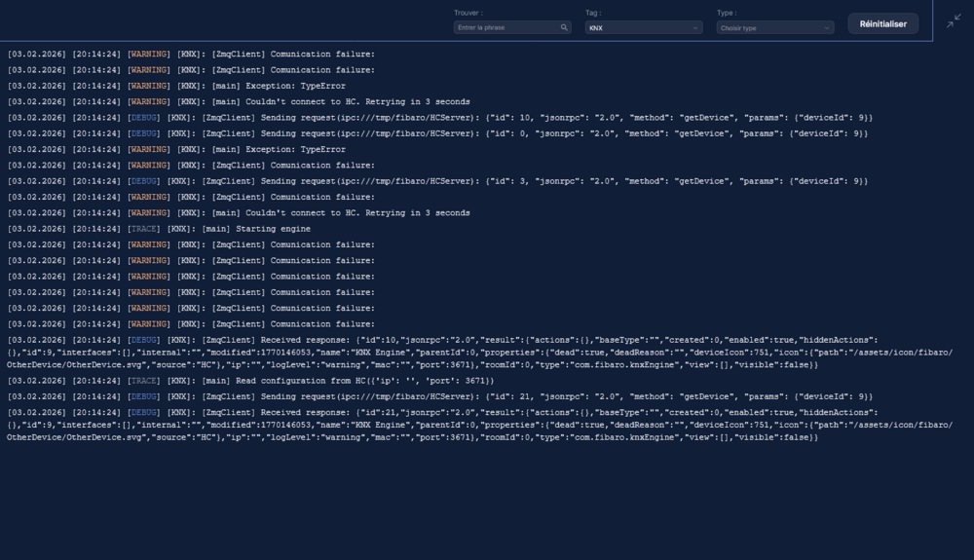Click the 'Trouver :' label

(x=468, y=13)
